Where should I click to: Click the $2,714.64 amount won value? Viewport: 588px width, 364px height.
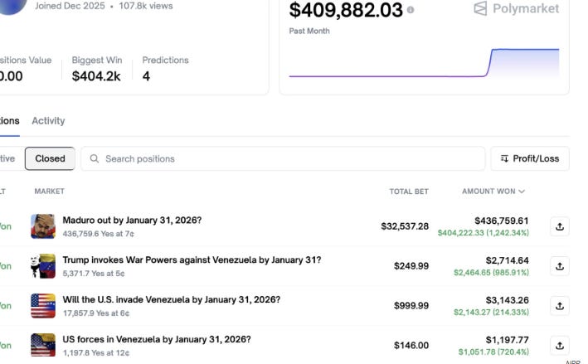(x=507, y=260)
